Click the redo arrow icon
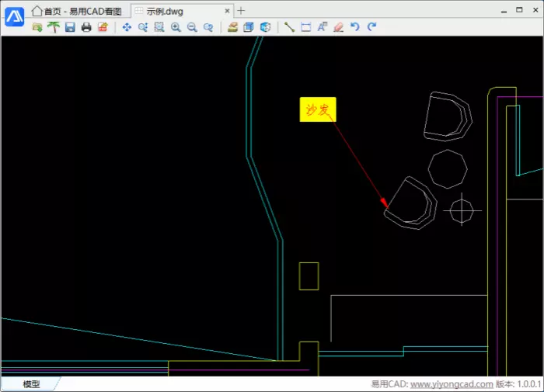Viewport: 544px width, 392px height. [x=371, y=27]
